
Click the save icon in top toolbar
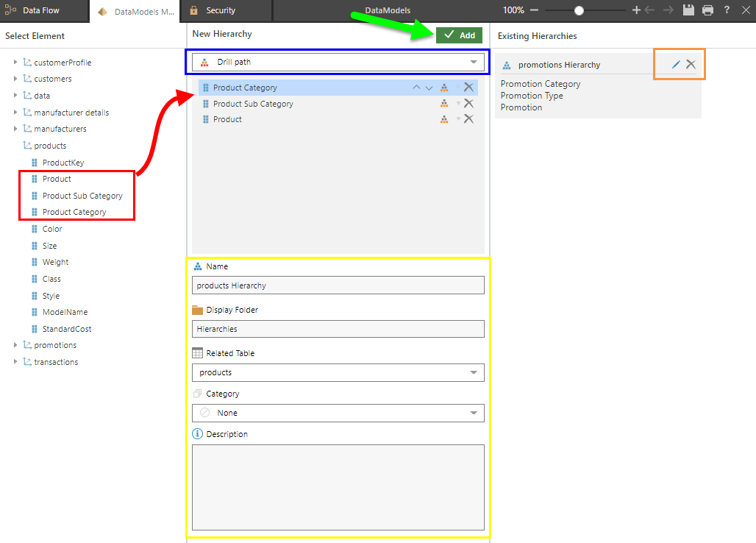[688, 10]
